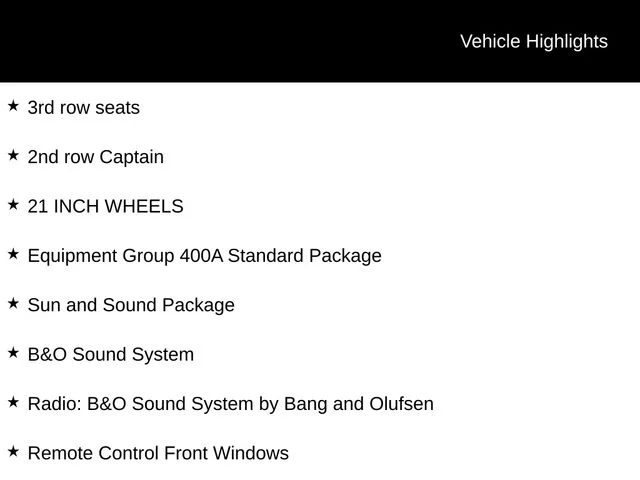Click the 21 INCH WHEELS entry

(105, 206)
